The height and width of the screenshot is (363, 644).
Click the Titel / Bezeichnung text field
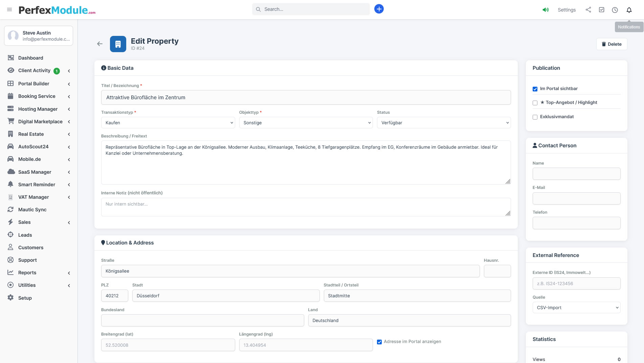[x=306, y=98]
